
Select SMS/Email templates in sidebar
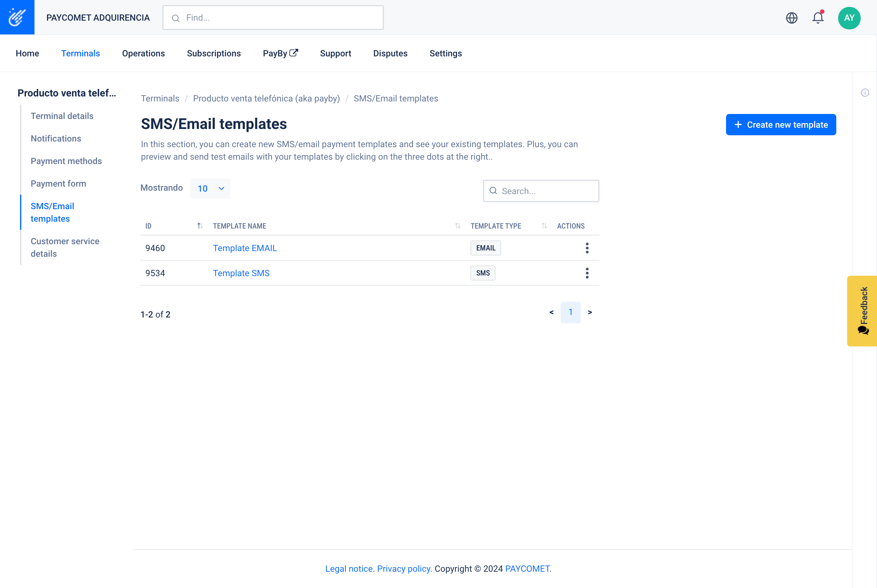pyautogui.click(x=53, y=212)
